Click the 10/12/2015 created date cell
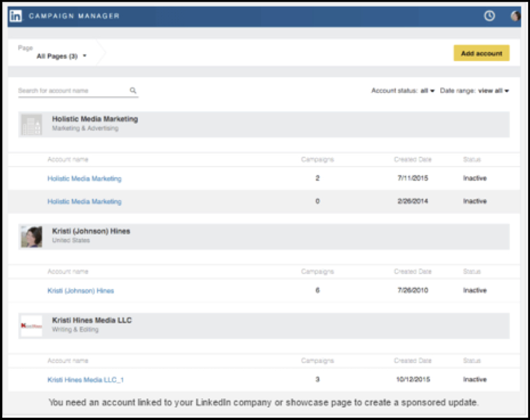The width and height of the screenshot is (530, 420). 413,379
